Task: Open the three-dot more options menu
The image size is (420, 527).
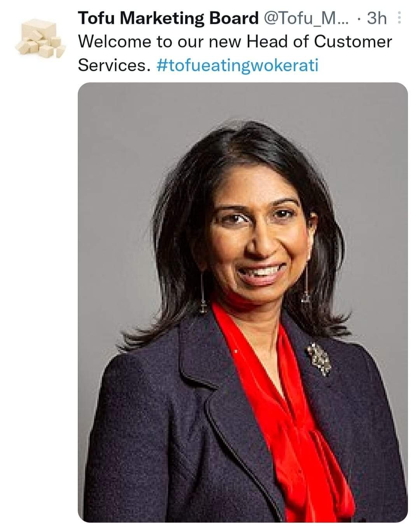Action: (x=399, y=18)
